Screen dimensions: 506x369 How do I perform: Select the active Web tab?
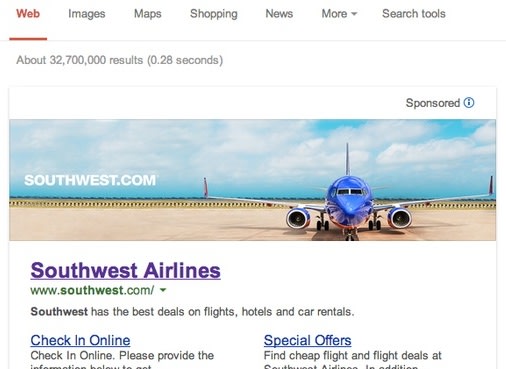click(28, 14)
